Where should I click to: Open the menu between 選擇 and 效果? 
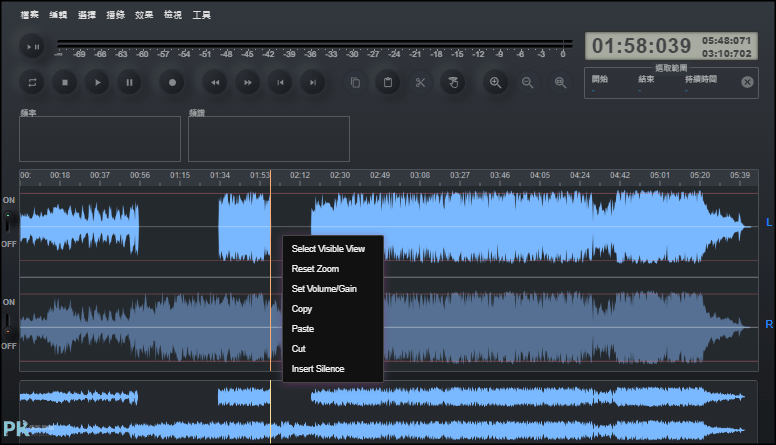(116, 15)
